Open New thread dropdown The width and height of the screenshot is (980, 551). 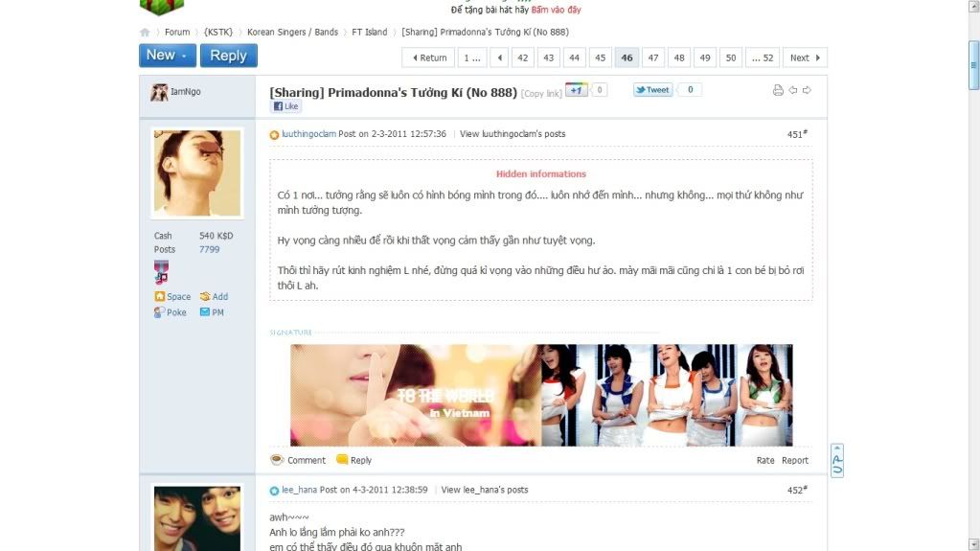tap(168, 56)
